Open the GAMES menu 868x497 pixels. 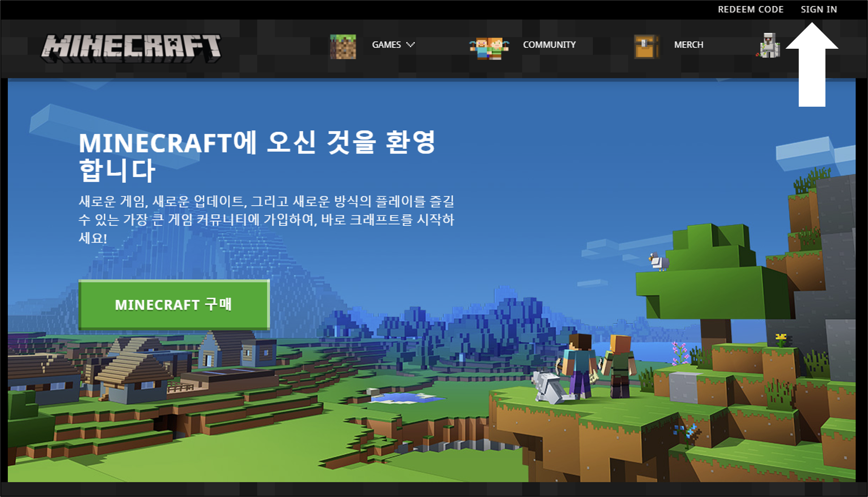386,45
